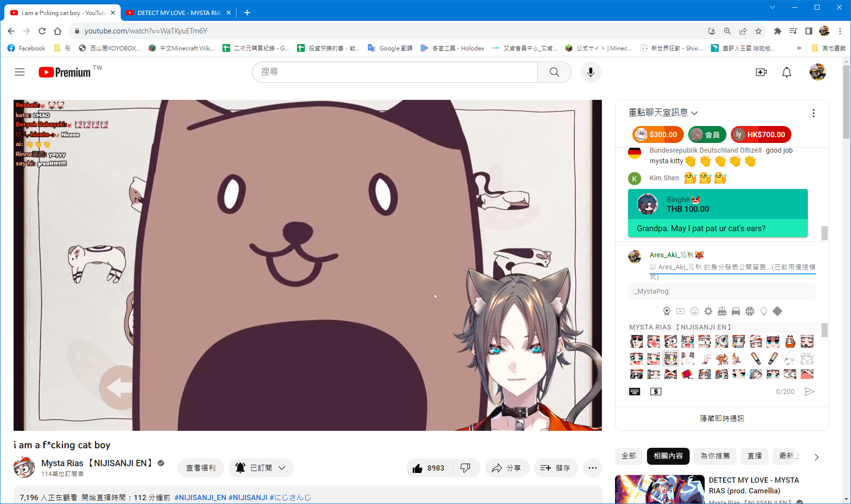Select the YouTube emoji category icon
The width and height of the screenshot is (851, 504).
680,311
